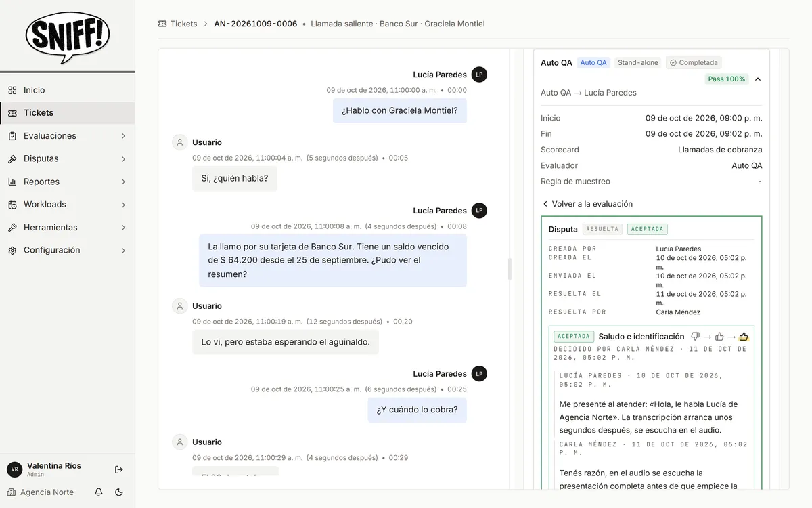
Task: Click the Pass 100% badge
Action: coord(727,79)
